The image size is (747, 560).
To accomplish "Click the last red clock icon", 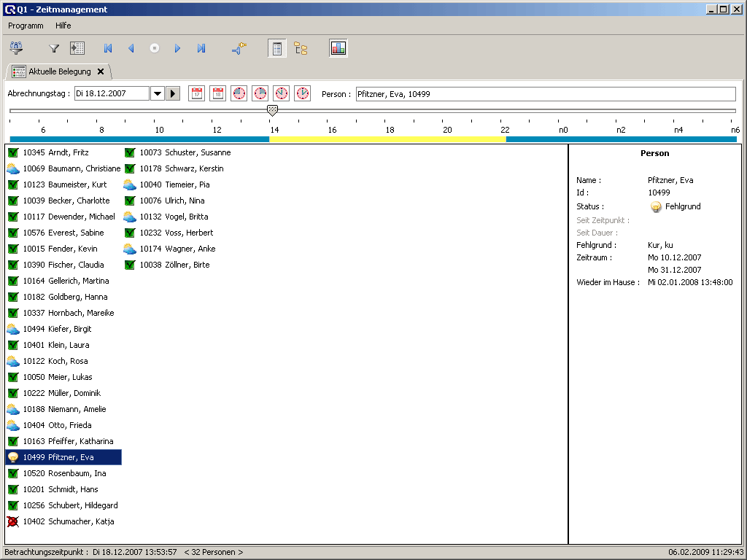I will click(302, 93).
